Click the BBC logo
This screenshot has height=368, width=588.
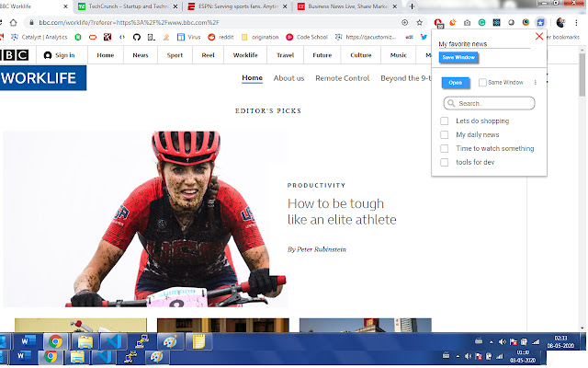tap(15, 55)
